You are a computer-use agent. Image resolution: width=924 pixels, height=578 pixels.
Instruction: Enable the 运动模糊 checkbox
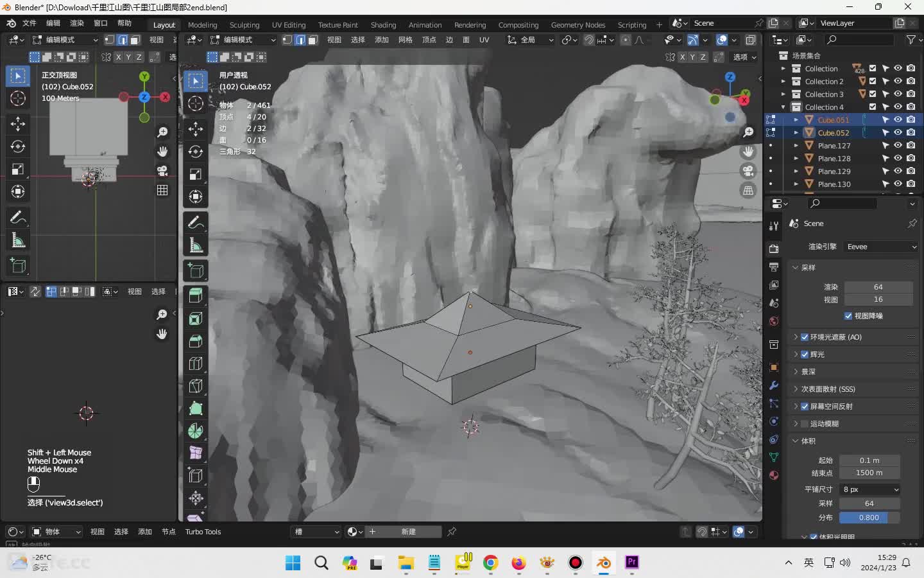click(805, 424)
